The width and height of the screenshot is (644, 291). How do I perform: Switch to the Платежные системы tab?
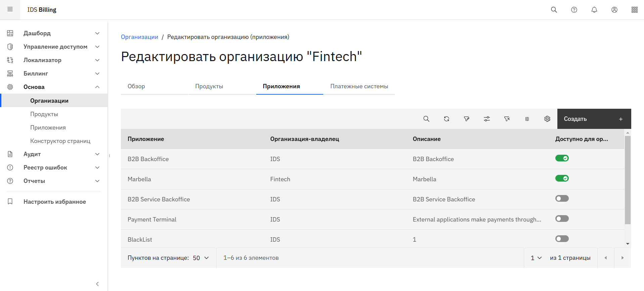click(x=359, y=86)
